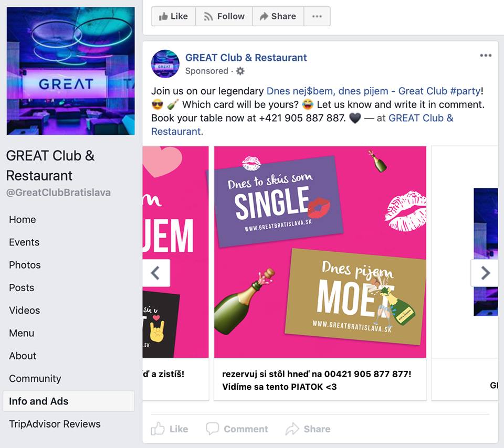The image size is (504, 448).
Task: Open the page's more actions ellipsis
Action: point(317,16)
